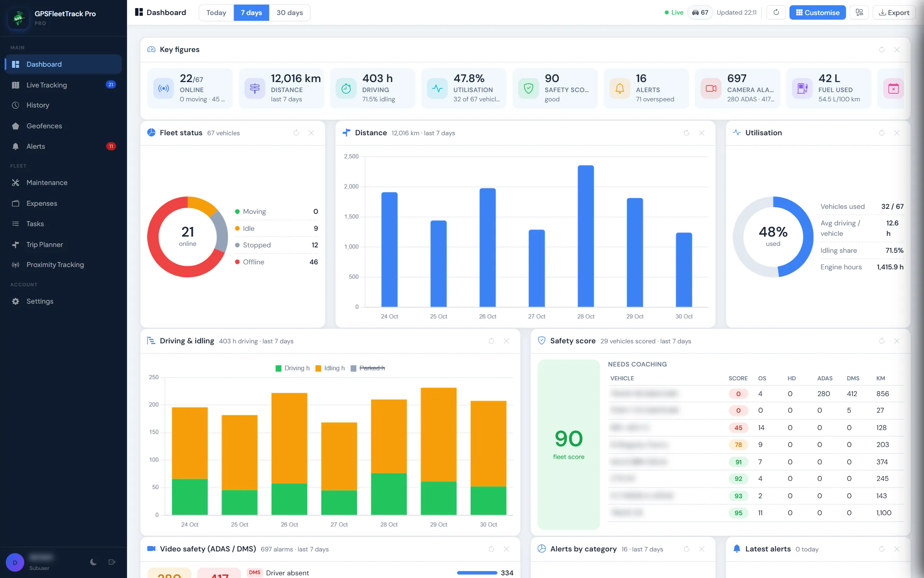Click the 67 vehicles count badge

(700, 13)
